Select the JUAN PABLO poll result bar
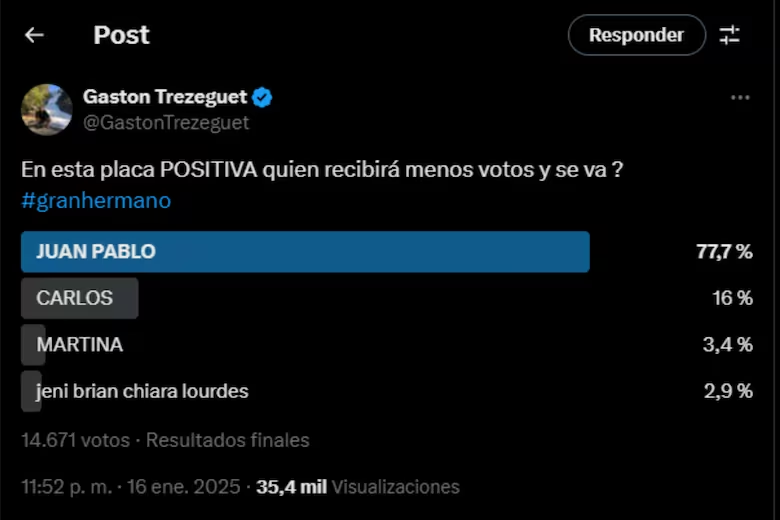This screenshot has width=780, height=520. pyautogui.click(x=305, y=252)
